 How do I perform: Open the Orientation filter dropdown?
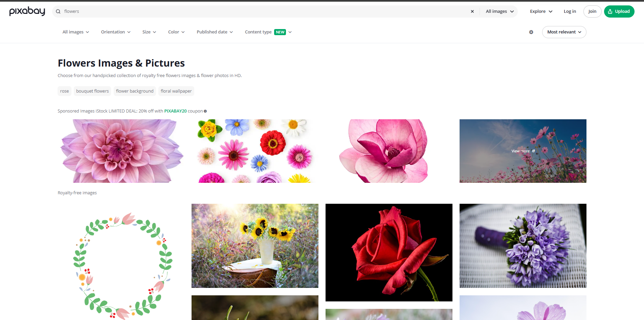point(115,32)
